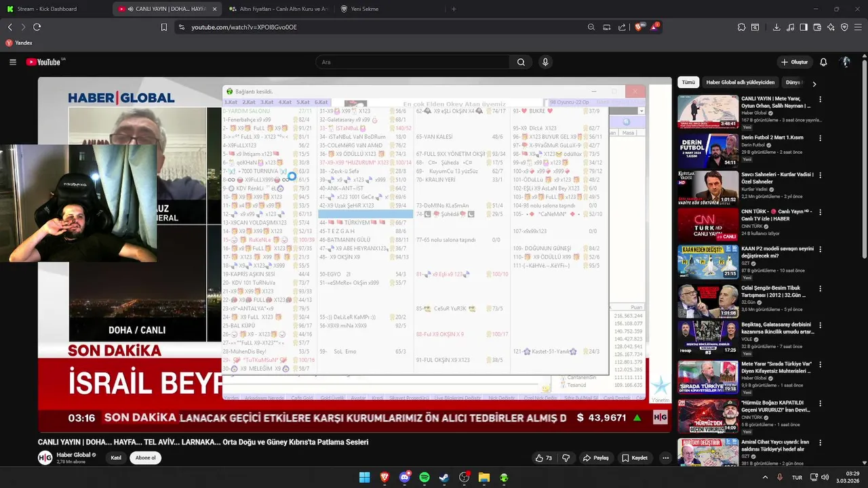Open options for Savcı Sahneleri video

tap(820, 174)
